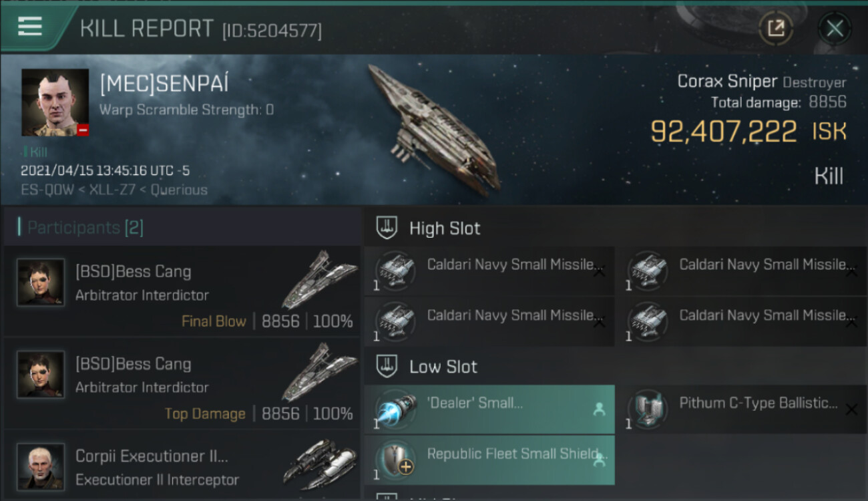Click the X on Pithum C-Type Ballistic
The height and width of the screenshot is (501, 868).
(x=851, y=409)
